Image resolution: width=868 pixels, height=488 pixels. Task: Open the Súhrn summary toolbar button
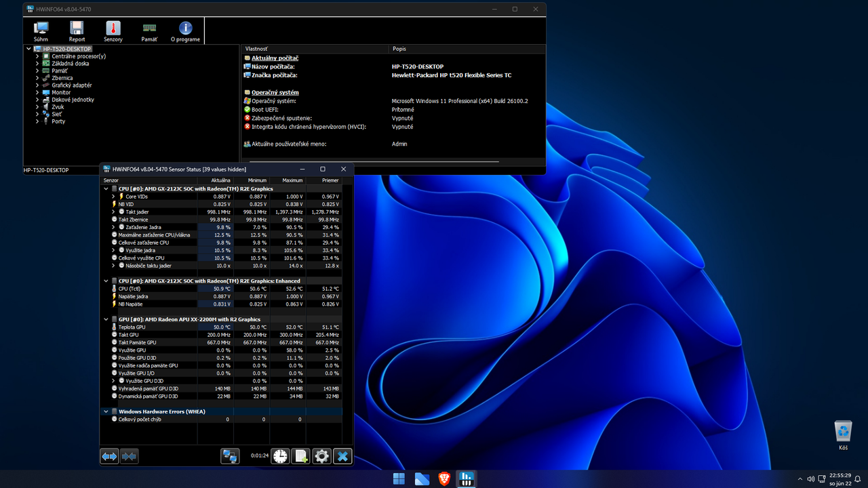point(41,31)
